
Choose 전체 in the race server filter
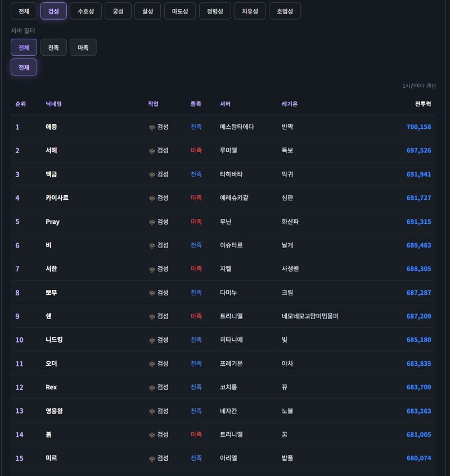(24, 47)
